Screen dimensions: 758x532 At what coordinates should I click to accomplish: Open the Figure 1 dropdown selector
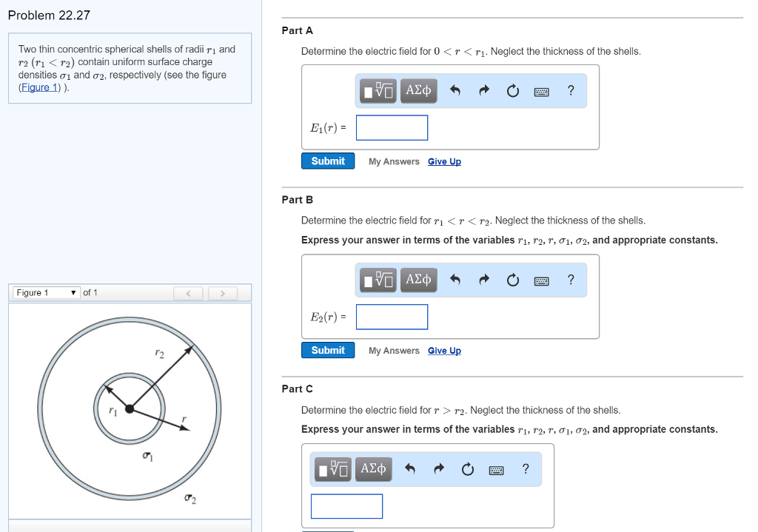(45, 293)
